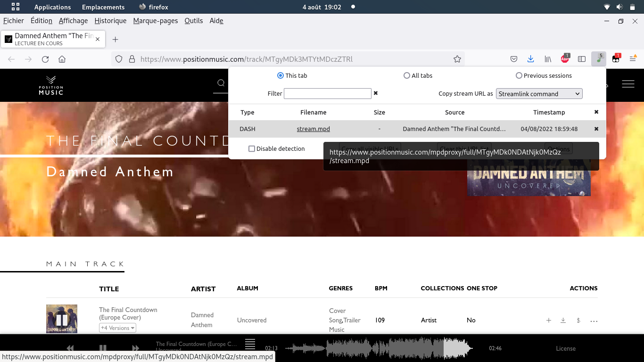Image resolution: width=644 pixels, height=362 pixels.
Task: Pause playback in the bottom player
Action: click(103, 348)
